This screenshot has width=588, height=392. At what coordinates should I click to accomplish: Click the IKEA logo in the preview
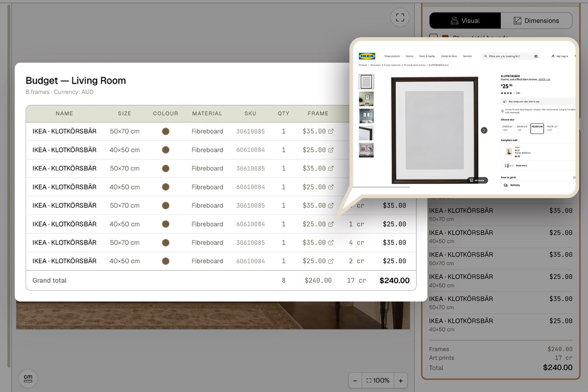click(x=367, y=56)
